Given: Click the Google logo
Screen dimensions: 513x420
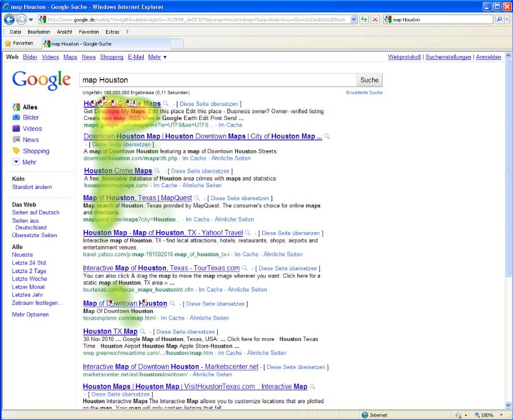Looking at the screenshot, I should coord(41,80).
